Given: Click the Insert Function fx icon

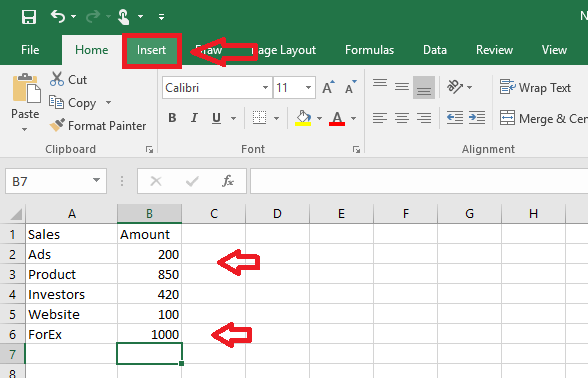Looking at the screenshot, I should coord(228,181).
